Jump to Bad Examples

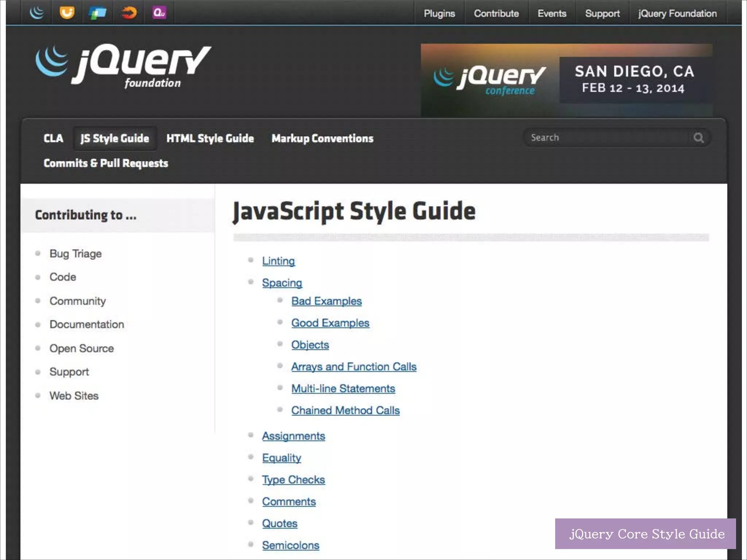(327, 301)
